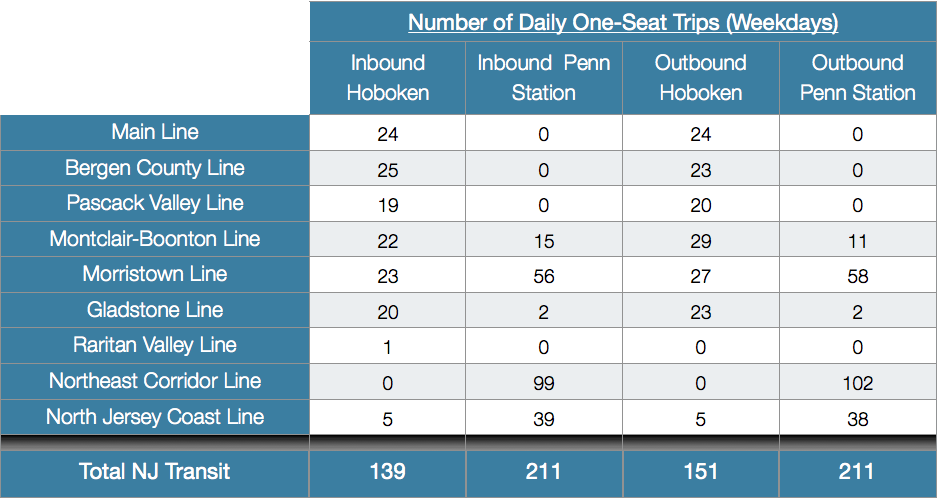Select the Bergen County Line row label
The image size is (938, 501).
[x=155, y=168]
